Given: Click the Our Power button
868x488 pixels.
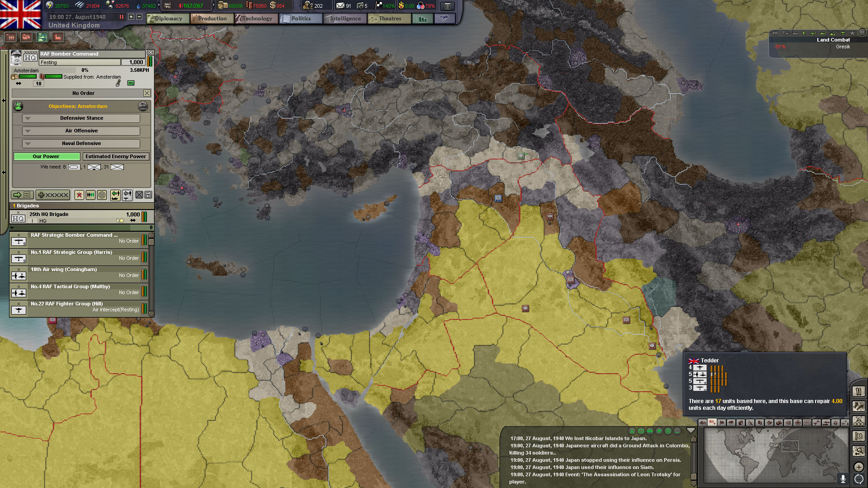Looking at the screenshot, I should click(47, 156).
